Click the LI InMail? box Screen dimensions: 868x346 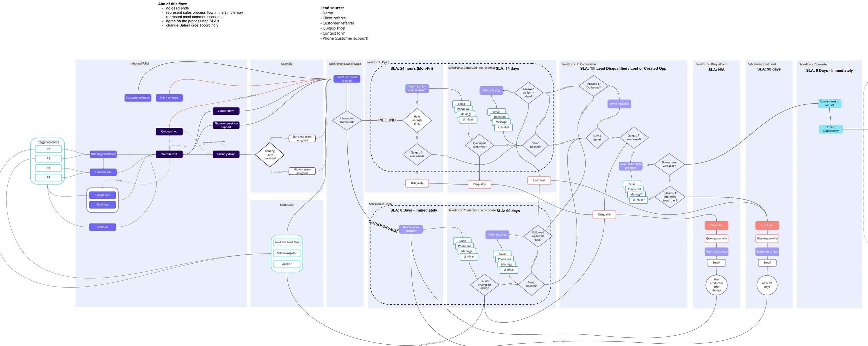[639, 200]
